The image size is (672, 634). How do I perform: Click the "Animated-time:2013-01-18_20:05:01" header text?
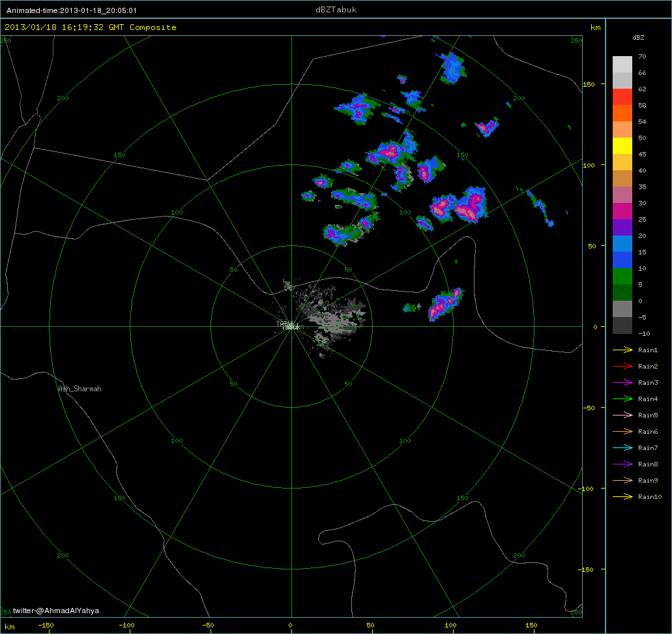pyautogui.click(x=72, y=10)
